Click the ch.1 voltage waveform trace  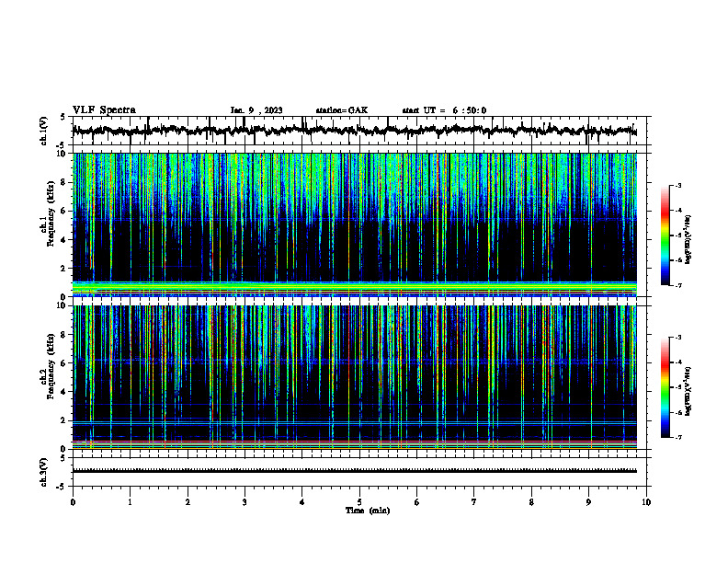click(x=355, y=131)
